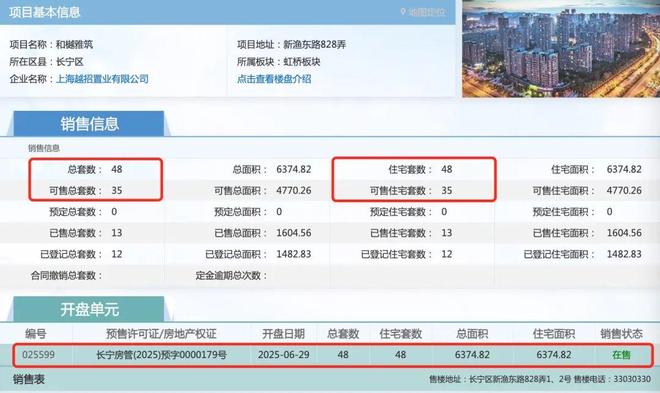The width and height of the screenshot is (660, 393).
Task: Click the district value 长宁区
Action: [70, 62]
